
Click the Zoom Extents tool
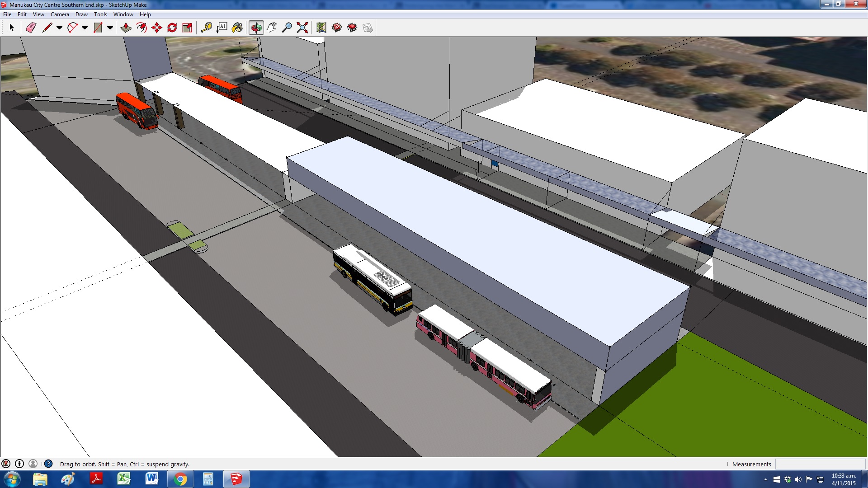click(x=302, y=28)
